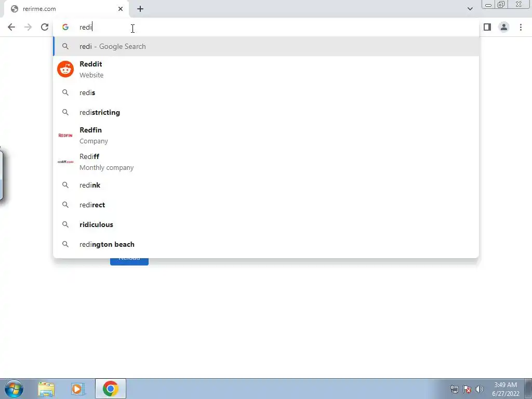Click the rediff.com logo icon

click(65, 162)
